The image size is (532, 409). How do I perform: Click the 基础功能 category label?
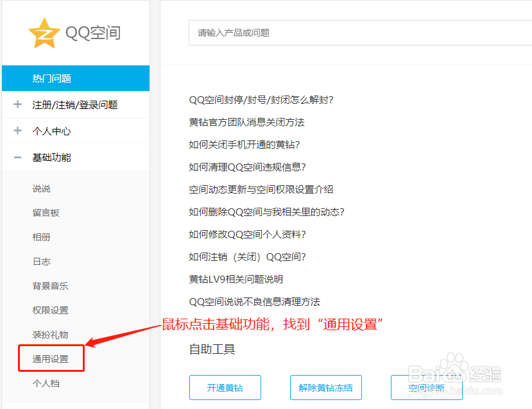point(51,157)
